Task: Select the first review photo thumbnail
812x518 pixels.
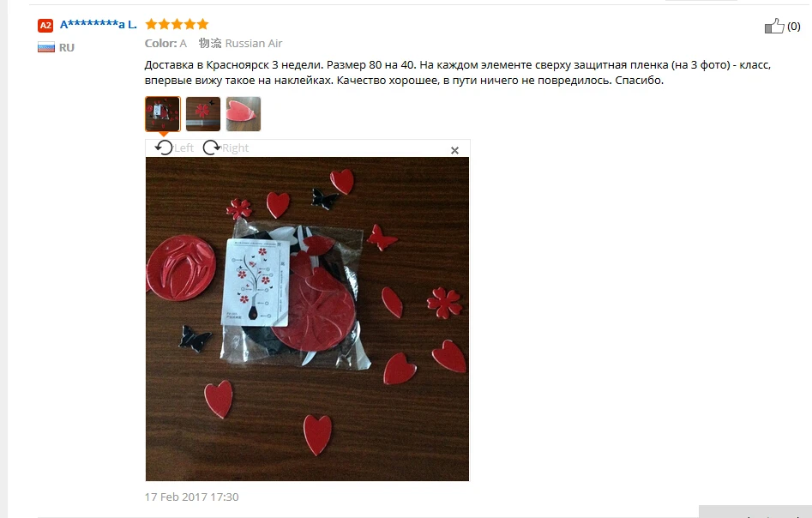Action: point(163,114)
